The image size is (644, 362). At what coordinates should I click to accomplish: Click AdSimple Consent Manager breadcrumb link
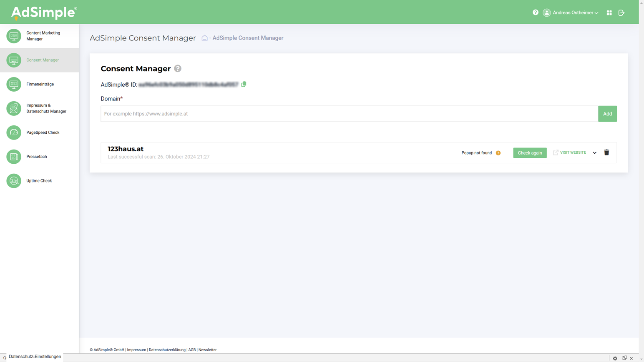pos(248,38)
